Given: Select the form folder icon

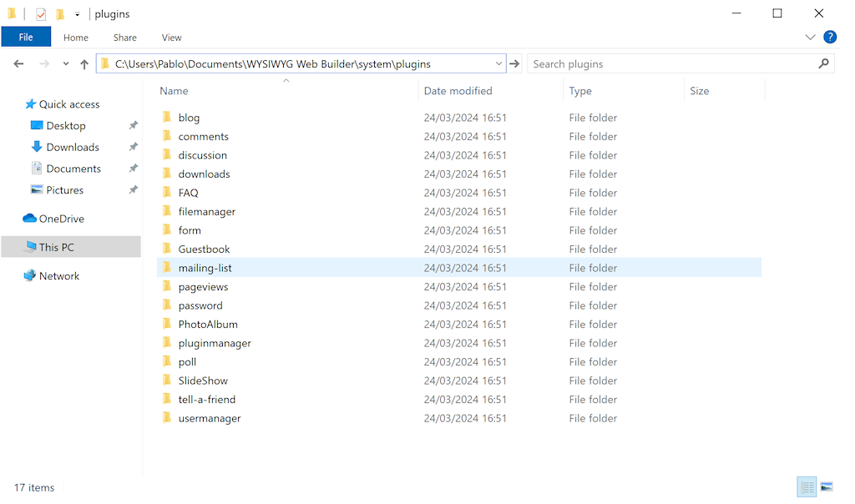Looking at the screenshot, I should (167, 230).
